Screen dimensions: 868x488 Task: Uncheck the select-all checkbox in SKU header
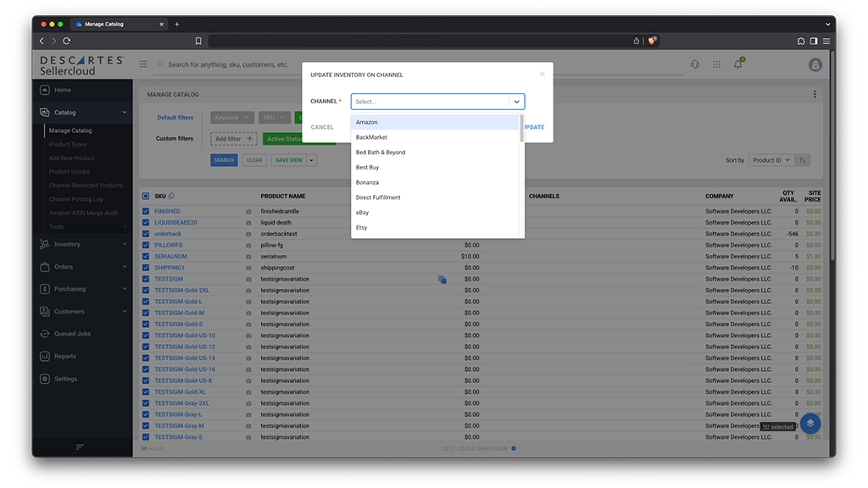click(x=144, y=196)
